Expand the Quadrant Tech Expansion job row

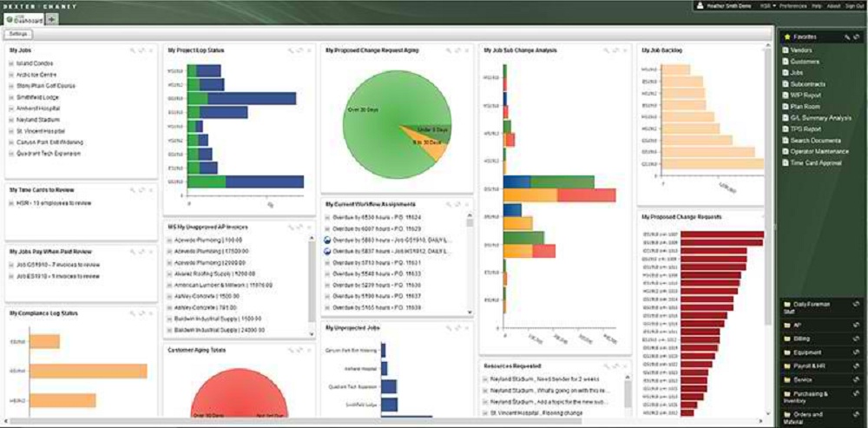pos(11,154)
